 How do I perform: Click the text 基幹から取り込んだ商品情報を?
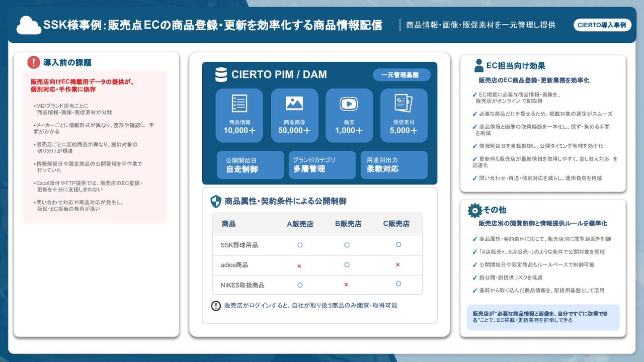[542, 291]
